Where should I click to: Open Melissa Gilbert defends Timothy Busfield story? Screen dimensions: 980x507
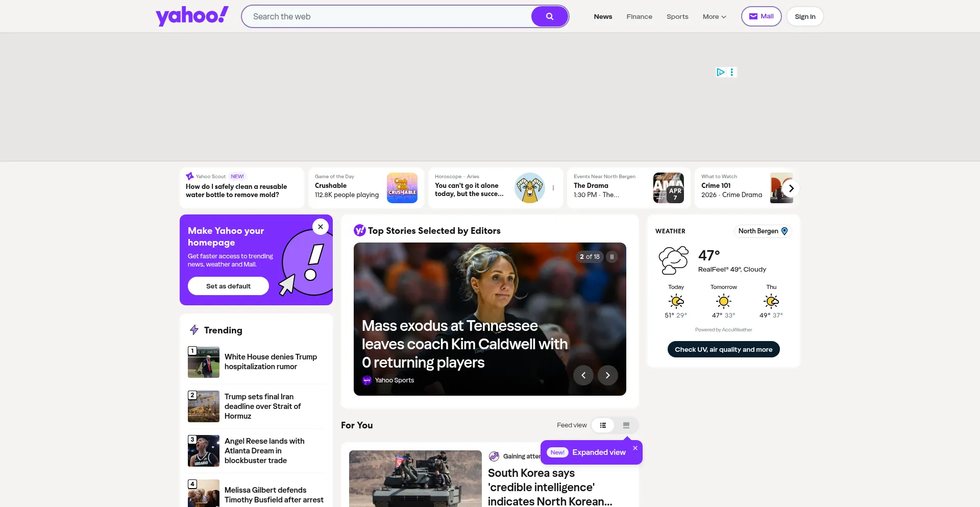pos(274,495)
